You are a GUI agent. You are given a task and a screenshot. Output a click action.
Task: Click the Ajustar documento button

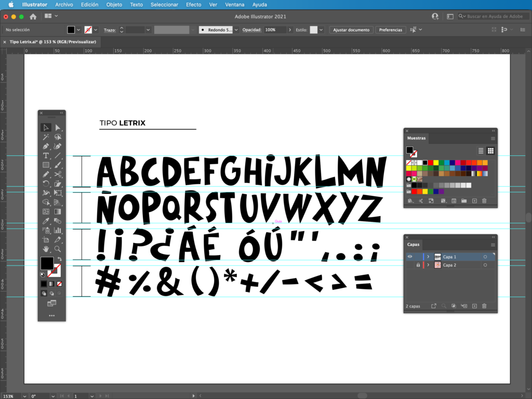(x=351, y=30)
